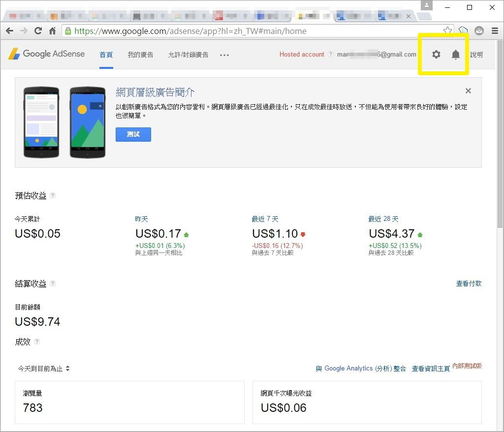This screenshot has width=504, height=432.
Task: Click the 網頁層級廣告簡介 heading
Action: 155,93
